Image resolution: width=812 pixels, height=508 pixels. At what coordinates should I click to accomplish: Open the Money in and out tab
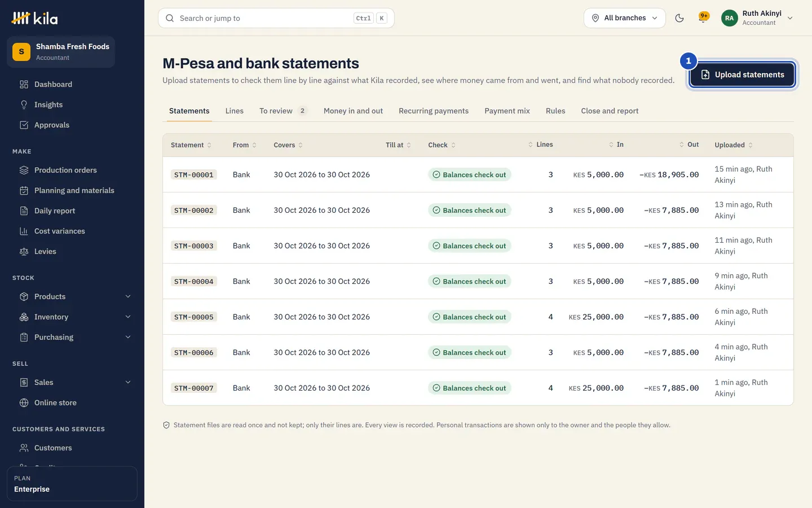pyautogui.click(x=353, y=111)
